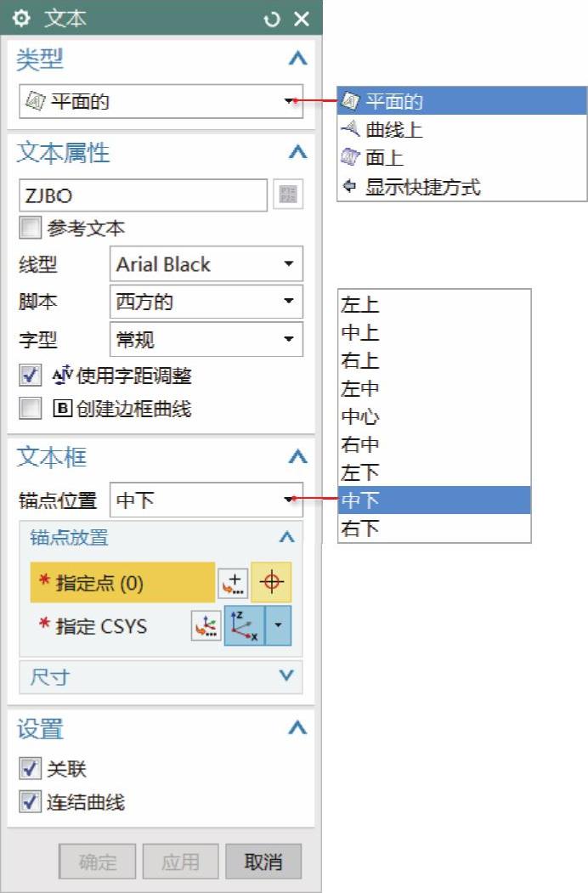Image resolution: width=588 pixels, height=893 pixels.
Task: Click the reset icon in title bar
Action: [x=272, y=19]
